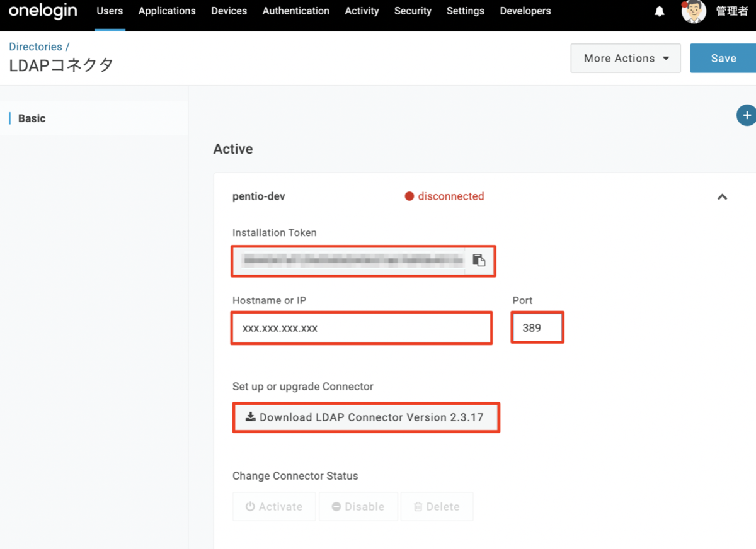Click the Installation Token field
Image resolution: width=756 pixels, height=549 pixels.
click(x=349, y=260)
